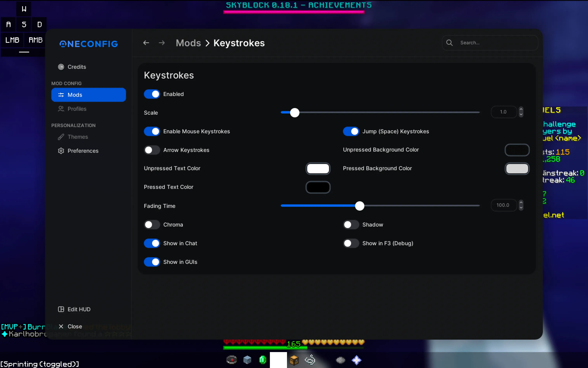The image size is (588, 368).
Task: Disable the Enabled toggle for Keystrokes
Action: tap(152, 94)
